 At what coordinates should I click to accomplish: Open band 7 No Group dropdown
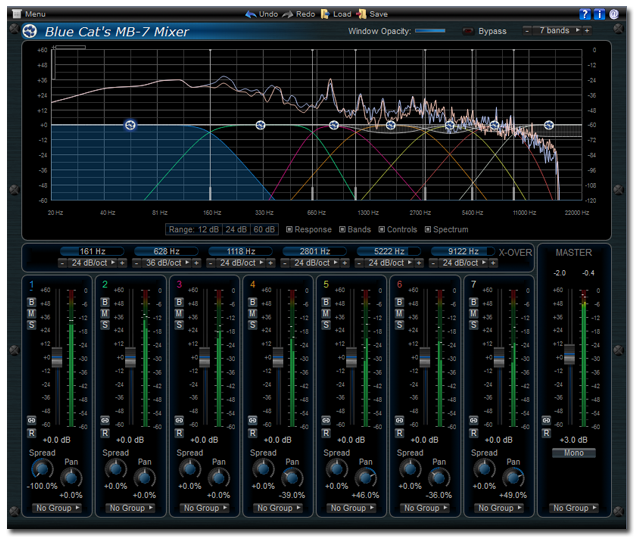(x=499, y=508)
